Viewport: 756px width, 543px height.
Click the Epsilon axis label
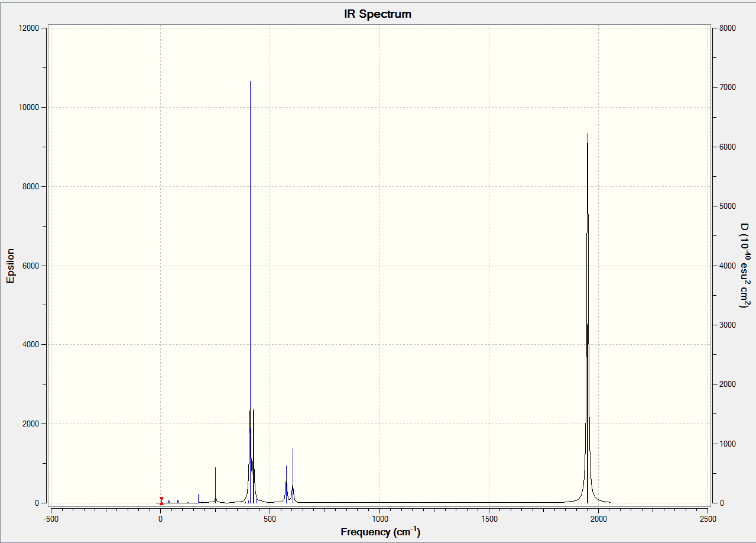click(11, 266)
